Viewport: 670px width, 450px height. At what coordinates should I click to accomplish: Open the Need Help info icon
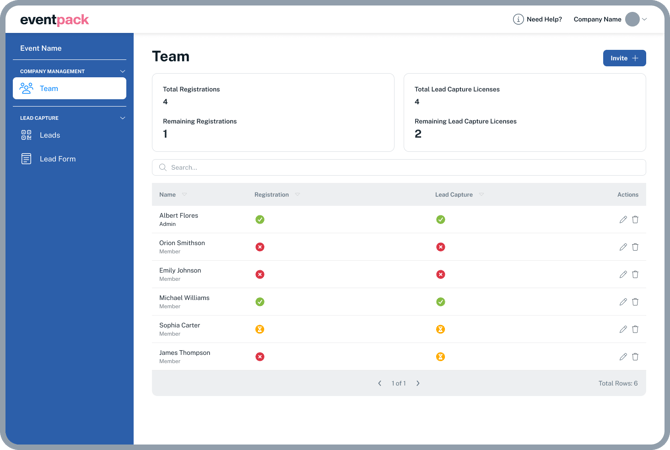coord(518,19)
